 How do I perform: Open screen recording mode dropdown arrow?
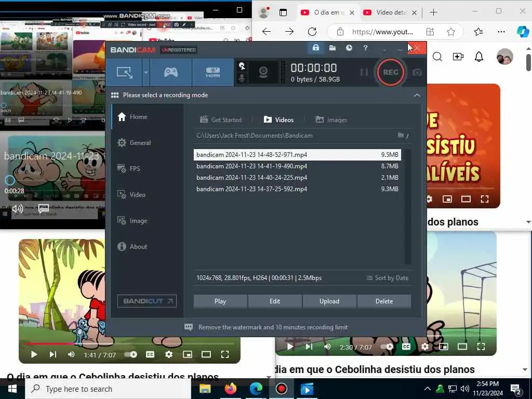tap(146, 72)
